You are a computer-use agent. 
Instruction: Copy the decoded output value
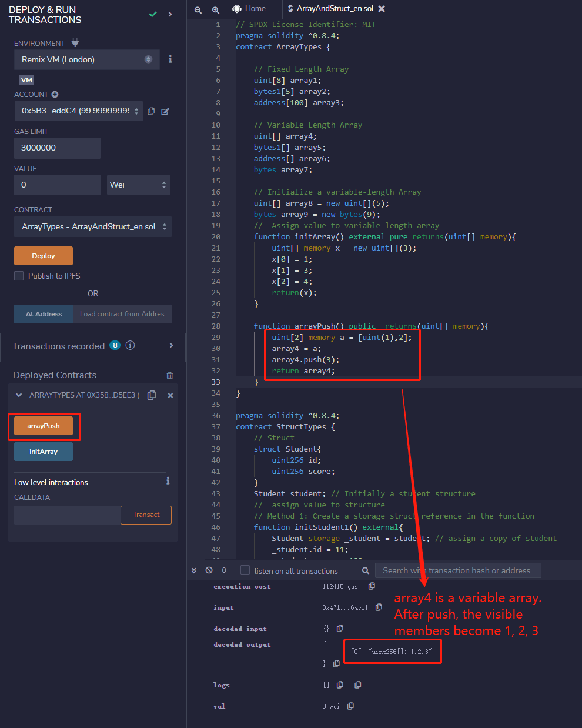pyautogui.click(x=336, y=663)
